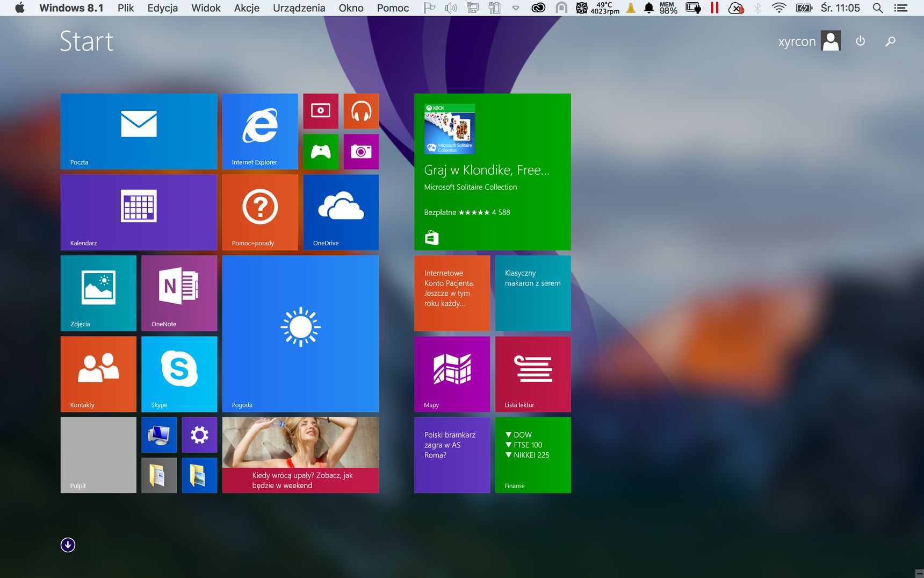
Task: Click the battery status icon in menu bar
Action: click(804, 8)
